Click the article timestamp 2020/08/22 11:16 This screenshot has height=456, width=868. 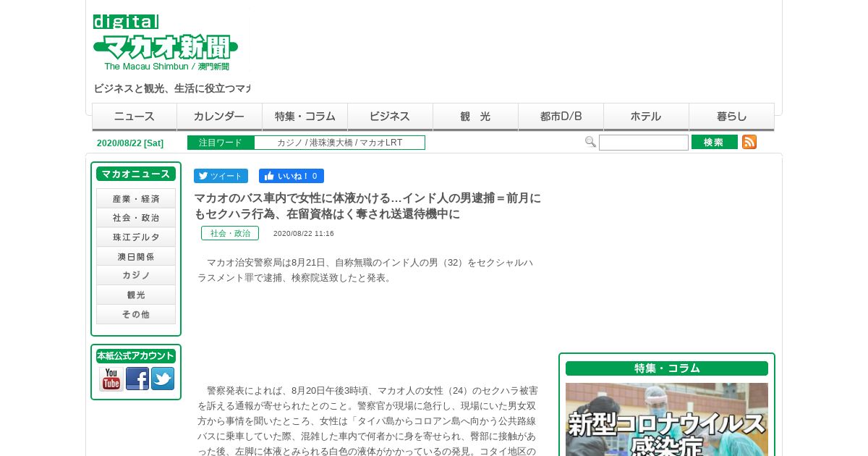point(304,234)
